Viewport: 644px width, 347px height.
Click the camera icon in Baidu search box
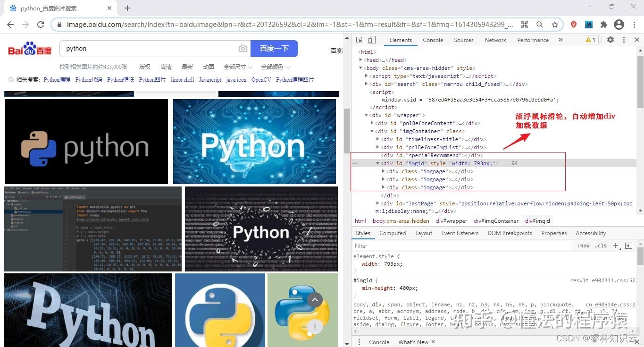pyautogui.click(x=243, y=49)
